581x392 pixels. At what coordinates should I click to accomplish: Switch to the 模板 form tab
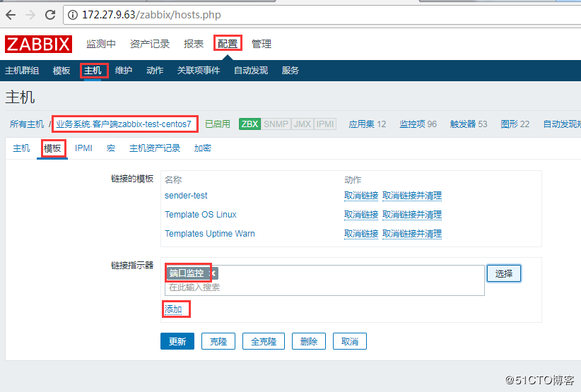[52, 148]
